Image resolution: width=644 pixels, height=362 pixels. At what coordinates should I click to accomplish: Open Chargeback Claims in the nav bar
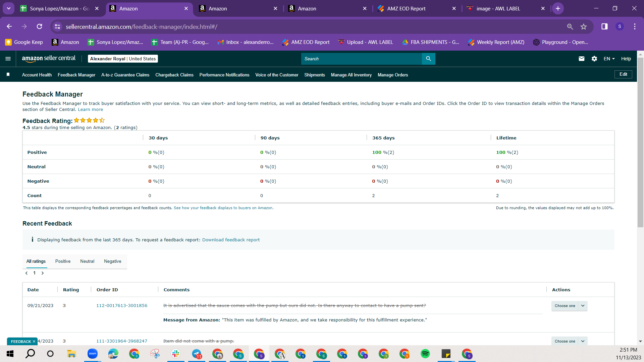pos(174,75)
